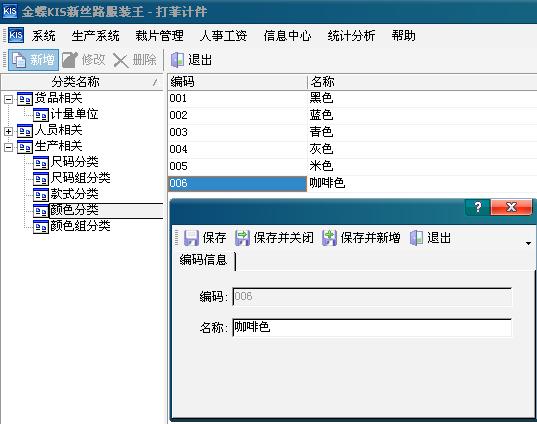Expand the 人员相关 tree node
This screenshot has width=537, height=424.
[x=9, y=132]
